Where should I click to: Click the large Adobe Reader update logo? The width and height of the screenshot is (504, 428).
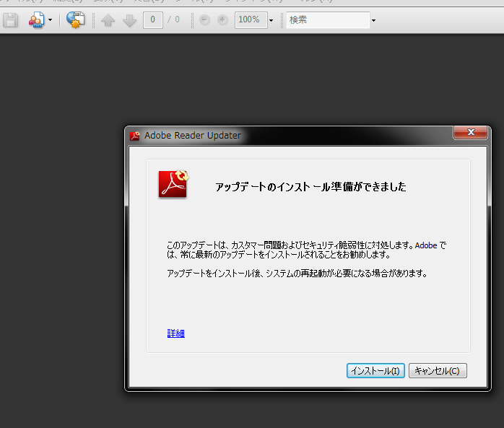click(173, 184)
